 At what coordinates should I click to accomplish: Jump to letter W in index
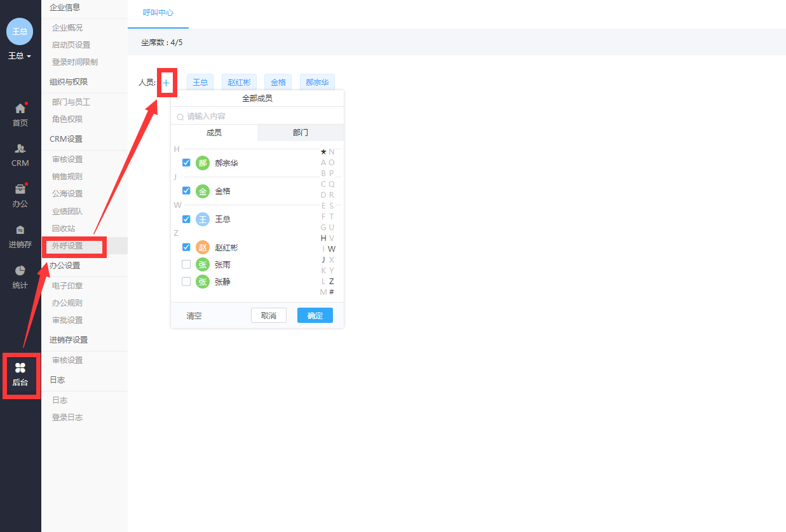click(x=332, y=249)
